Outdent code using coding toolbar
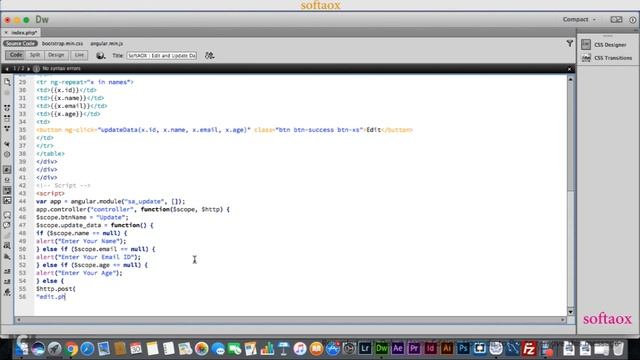The height and width of the screenshot is (360, 640). (x=7, y=282)
